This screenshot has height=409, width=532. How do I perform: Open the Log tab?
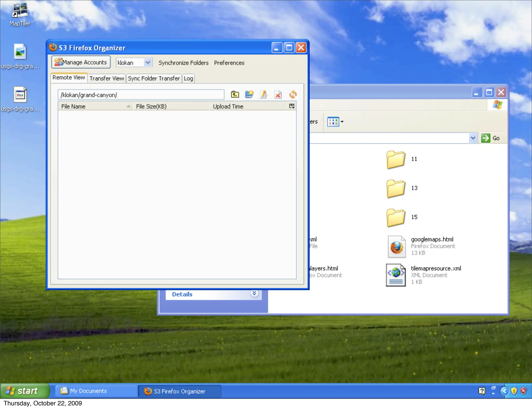click(188, 78)
